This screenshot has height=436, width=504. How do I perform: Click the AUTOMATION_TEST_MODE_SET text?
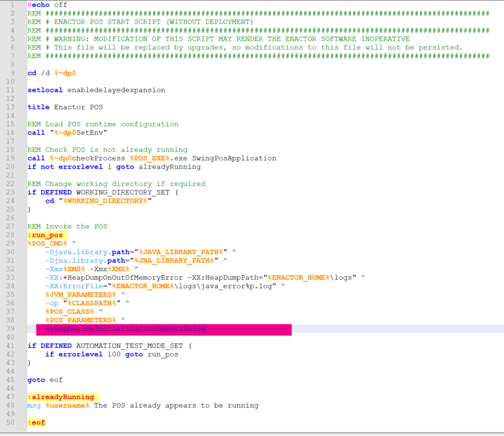(x=129, y=346)
